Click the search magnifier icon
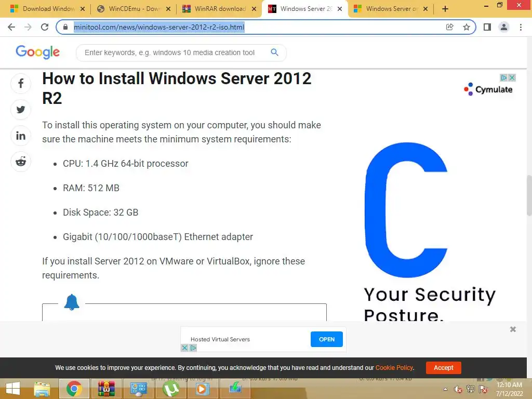The height and width of the screenshot is (399, 532). tap(274, 52)
